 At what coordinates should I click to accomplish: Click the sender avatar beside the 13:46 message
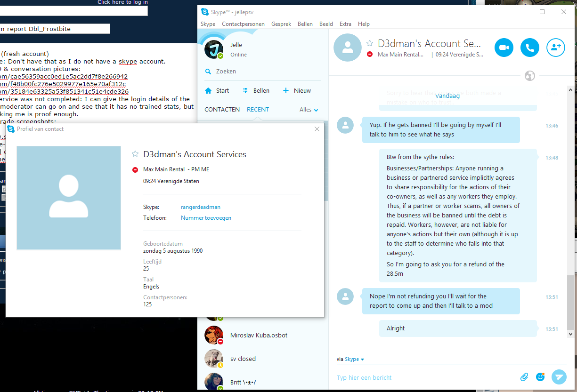[x=345, y=125]
